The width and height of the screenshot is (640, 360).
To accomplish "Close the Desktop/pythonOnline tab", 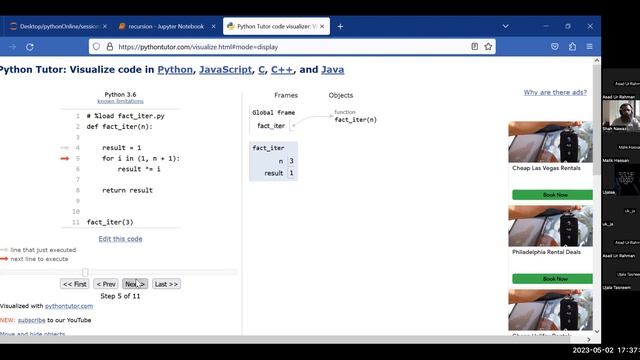I will (x=104, y=26).
